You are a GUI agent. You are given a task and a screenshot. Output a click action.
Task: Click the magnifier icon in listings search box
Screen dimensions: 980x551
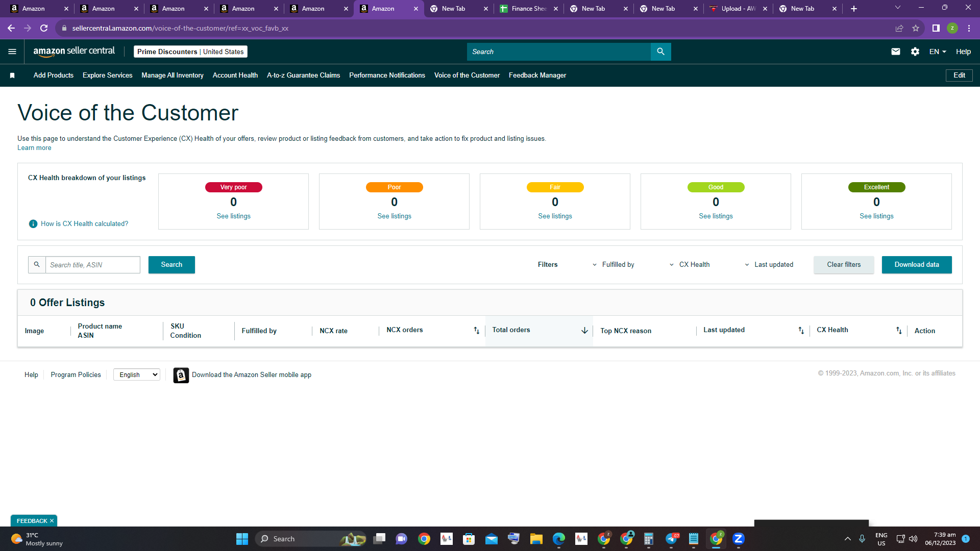pyautogui.click(x=37, y=265)
